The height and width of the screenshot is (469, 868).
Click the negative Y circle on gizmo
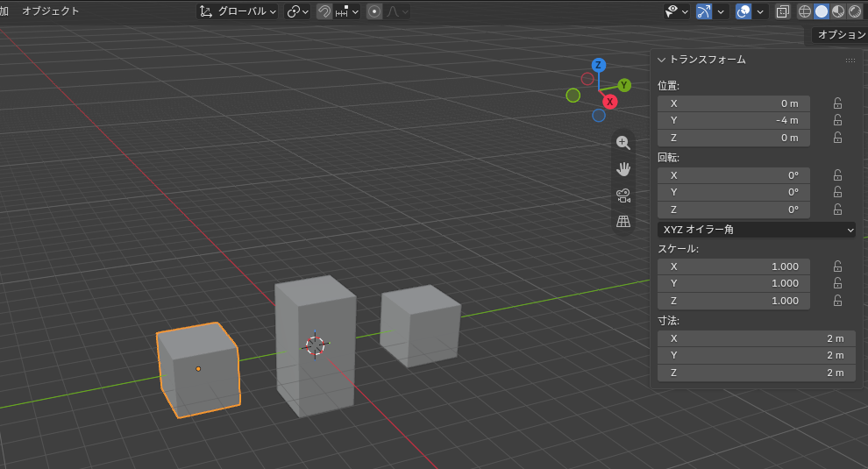point(573,96)
